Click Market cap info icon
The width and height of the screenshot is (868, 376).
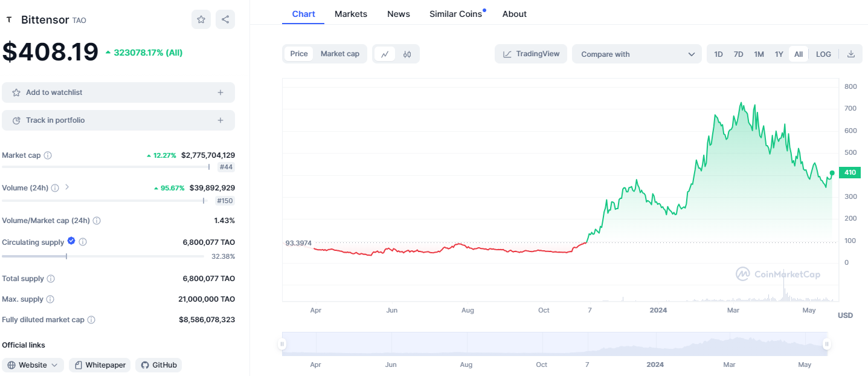point(48,155)
